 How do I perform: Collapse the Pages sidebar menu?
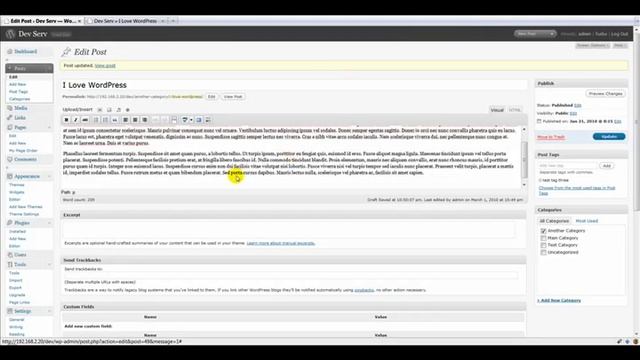tap(50, 127)
